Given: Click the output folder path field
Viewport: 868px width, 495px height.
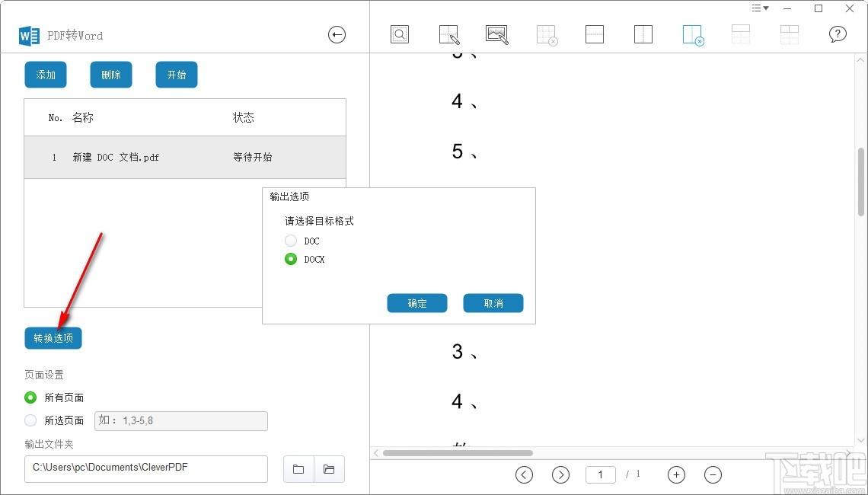Looking at the screenshot, I should tap(146, 469).
